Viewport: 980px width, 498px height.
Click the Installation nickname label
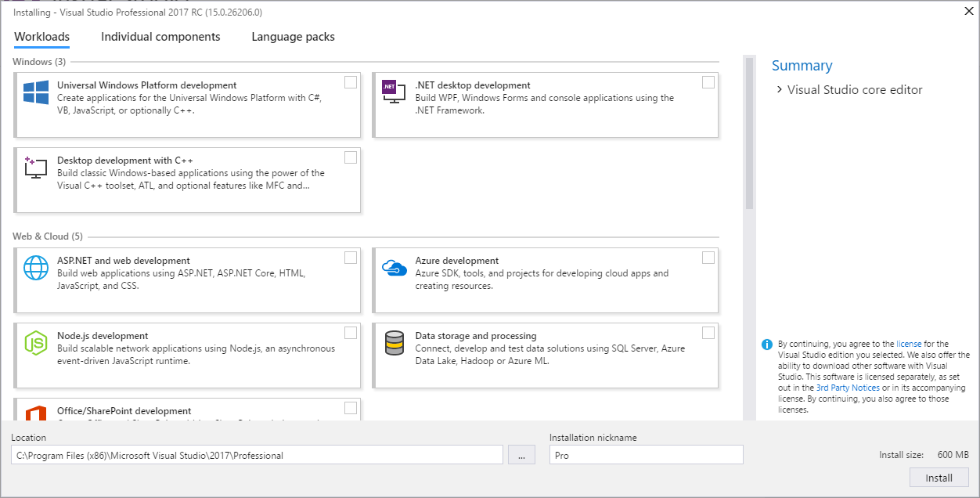click(593, 438)
